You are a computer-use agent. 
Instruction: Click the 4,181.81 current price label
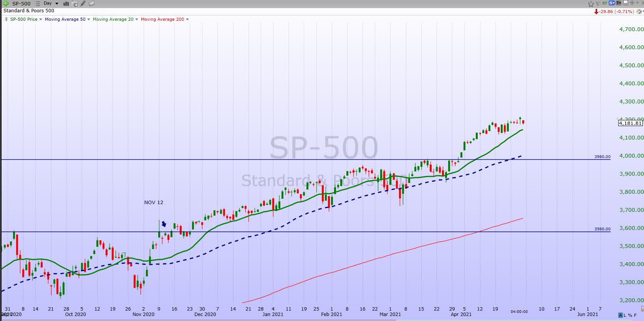630,123
